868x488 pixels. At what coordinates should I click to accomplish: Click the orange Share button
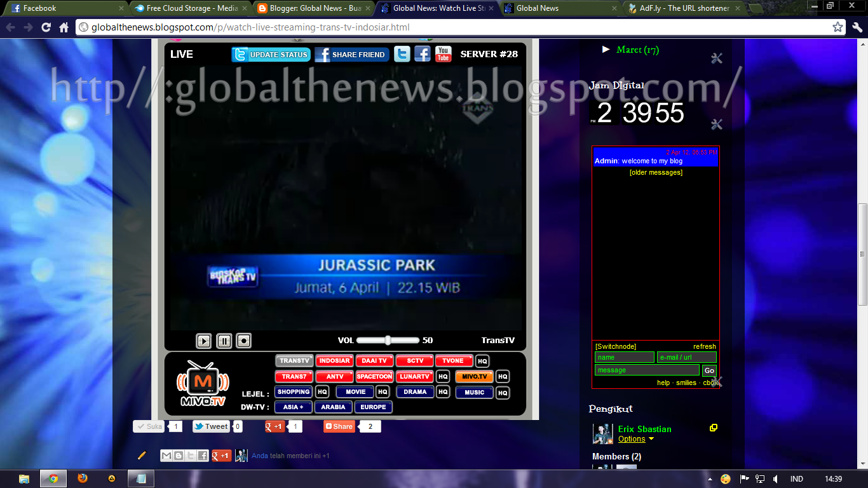(339, 427)
